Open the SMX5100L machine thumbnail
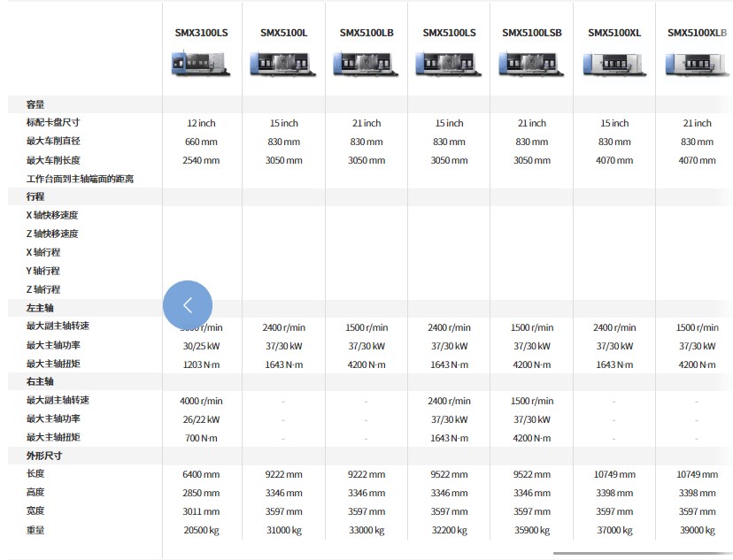 tap(283, 64)
